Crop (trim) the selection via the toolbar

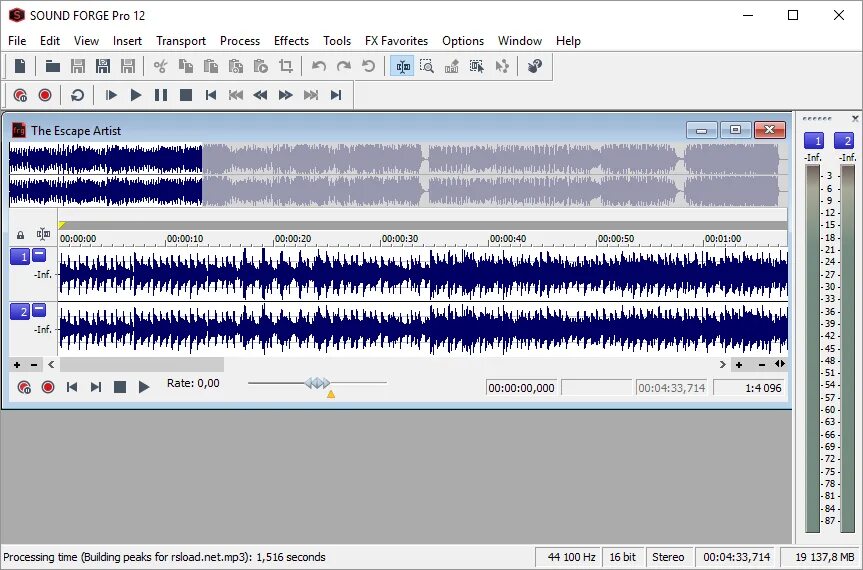[286, 66]
